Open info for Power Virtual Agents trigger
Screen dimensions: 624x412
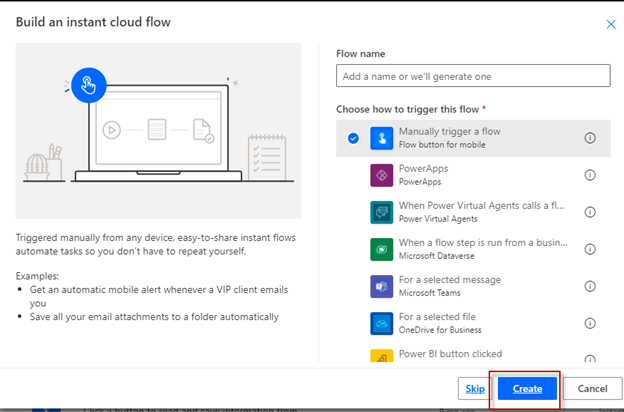[x=590, y=212]
